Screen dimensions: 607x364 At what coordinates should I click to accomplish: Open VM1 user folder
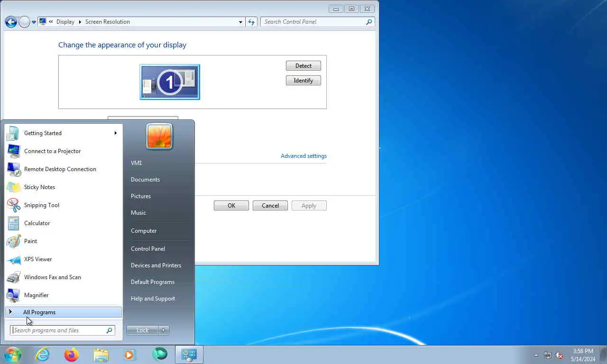137,163
